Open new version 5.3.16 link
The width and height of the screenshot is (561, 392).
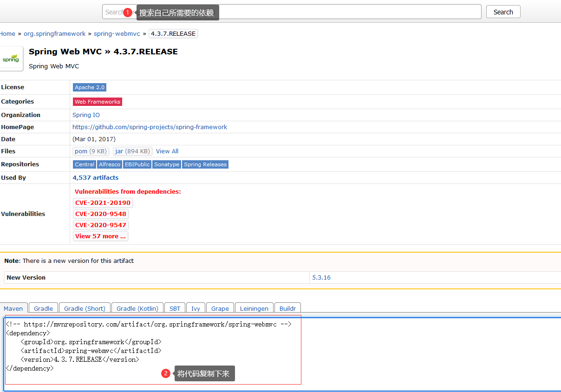click(321, 278)
